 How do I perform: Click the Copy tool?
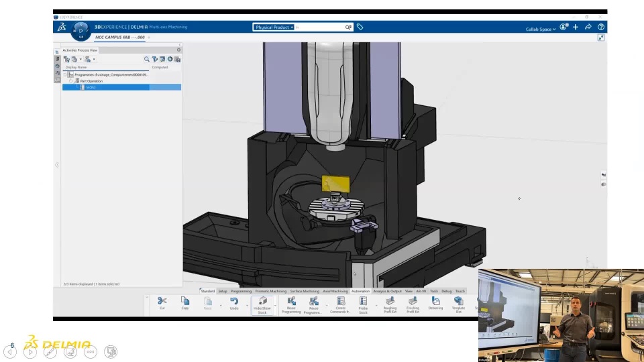[x=185, y=303]
